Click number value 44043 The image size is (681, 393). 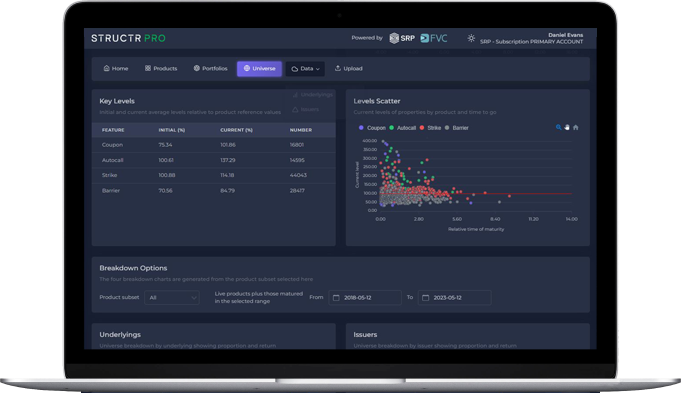tap(298, 175)
